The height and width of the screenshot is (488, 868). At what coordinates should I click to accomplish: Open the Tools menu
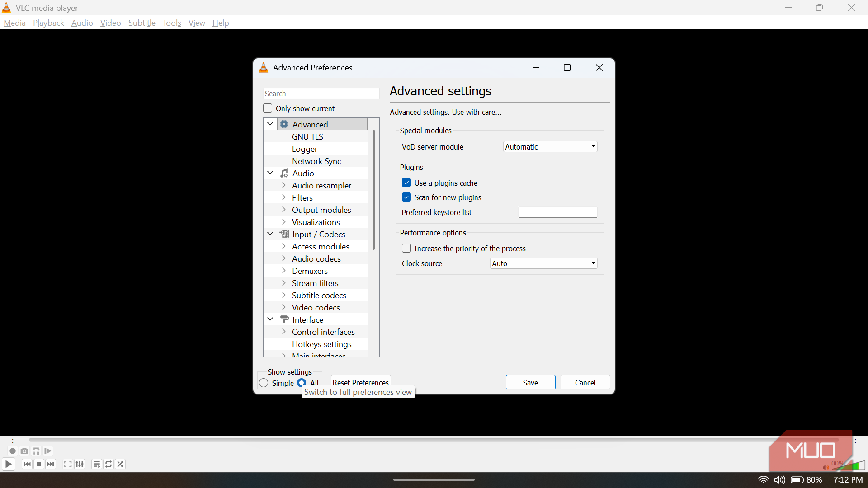pos(172,23)
